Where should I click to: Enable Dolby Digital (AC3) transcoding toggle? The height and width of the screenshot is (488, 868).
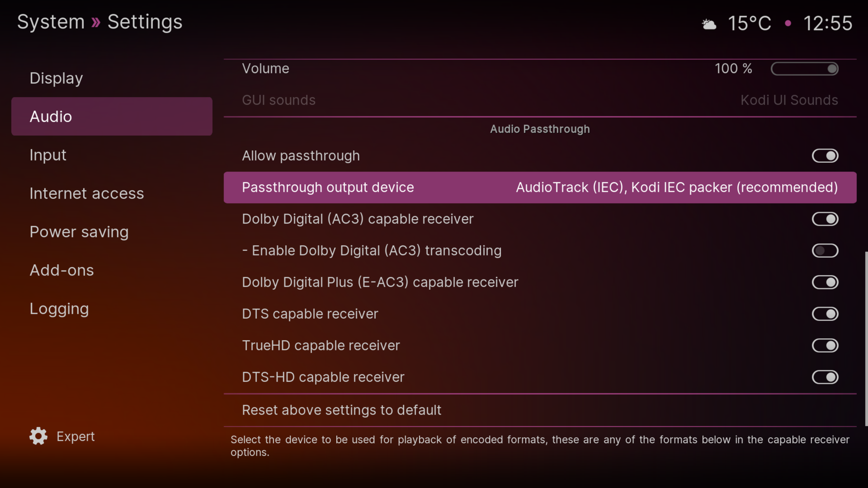(x=825, y=251)
